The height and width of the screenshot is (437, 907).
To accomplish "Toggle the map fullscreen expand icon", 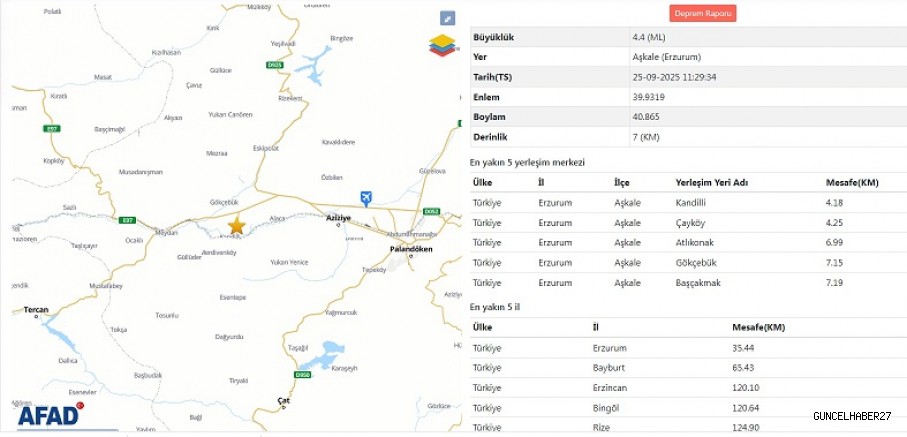I will (x=447, y=19).
